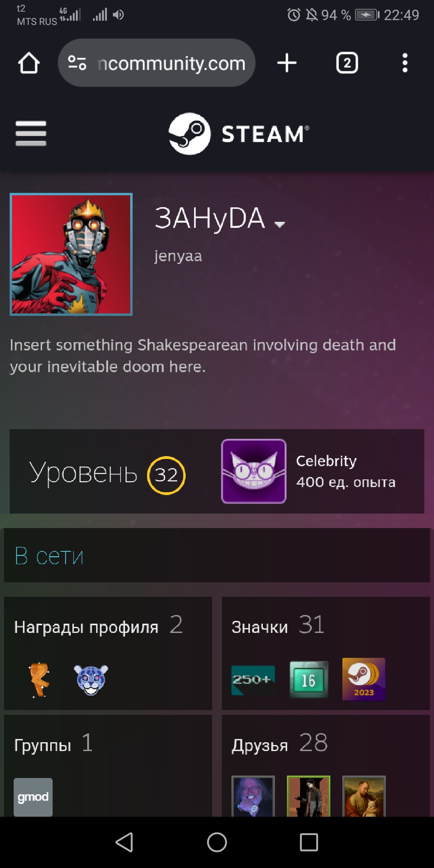The height and width of the screenshot is (868, 434).
Task: Open the 16 years of service badge
Action: point(309,680)
